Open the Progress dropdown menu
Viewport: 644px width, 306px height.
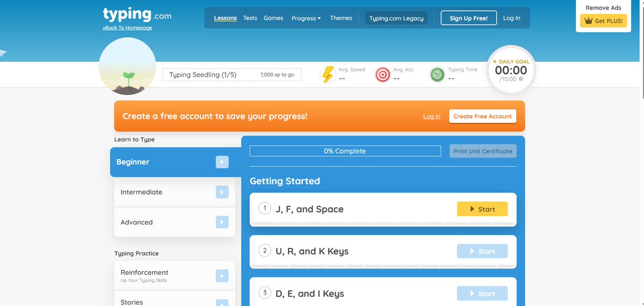306,18
